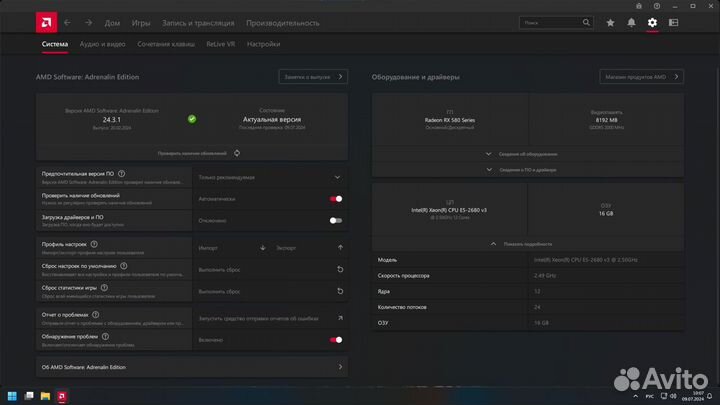Image resolution: width=720 pixels, height=405 pixels.
Task: Click the version number 24.3.1
Action: (112, 119)
